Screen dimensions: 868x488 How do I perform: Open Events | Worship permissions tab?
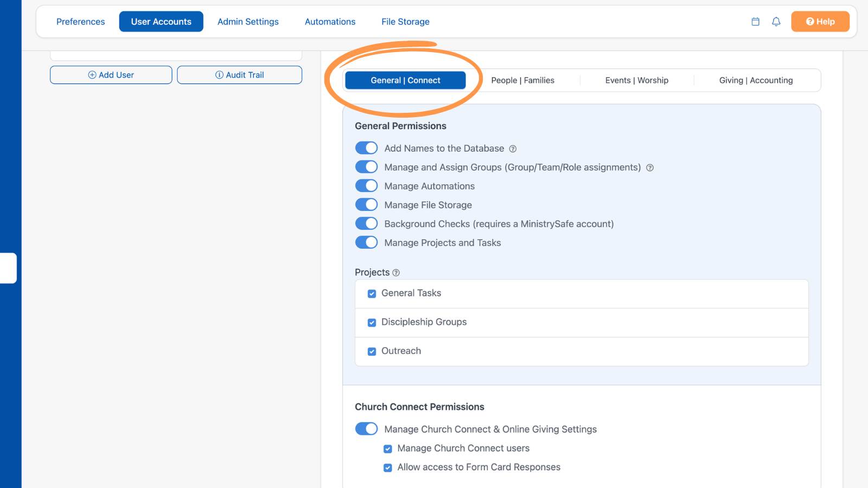[637, 80]
